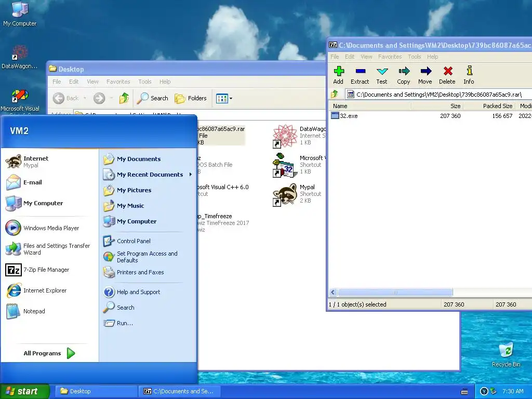Screen dimensions: 532x399
Task: Select the 739bc86087a65ac9.rar file in explorer
Action: coord(221,136)
